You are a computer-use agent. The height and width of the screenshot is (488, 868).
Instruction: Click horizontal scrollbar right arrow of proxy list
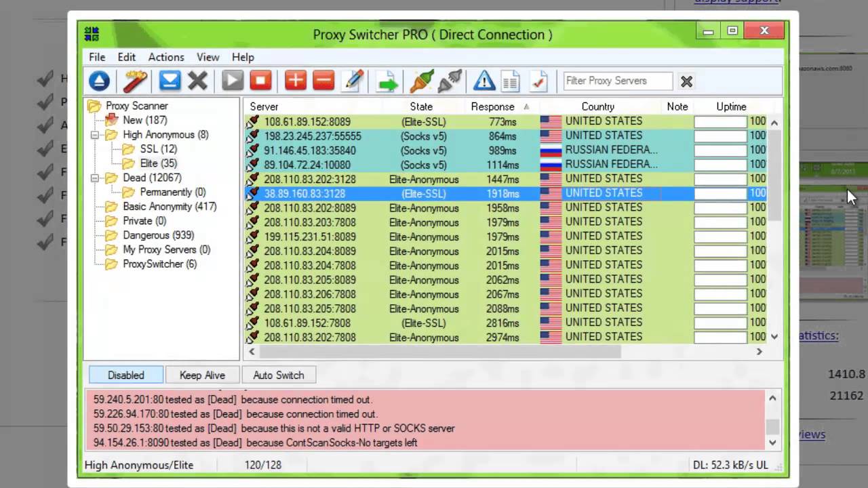click(x=759, y=351)
